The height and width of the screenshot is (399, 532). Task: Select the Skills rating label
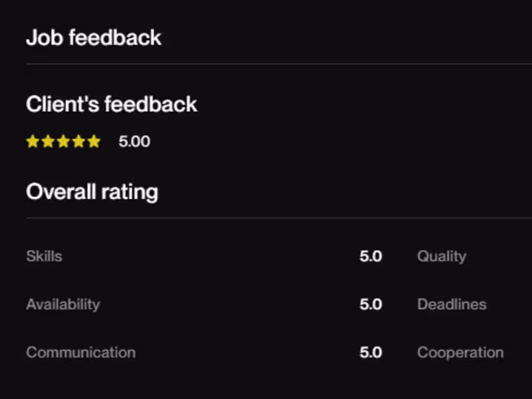pos(44,256)
